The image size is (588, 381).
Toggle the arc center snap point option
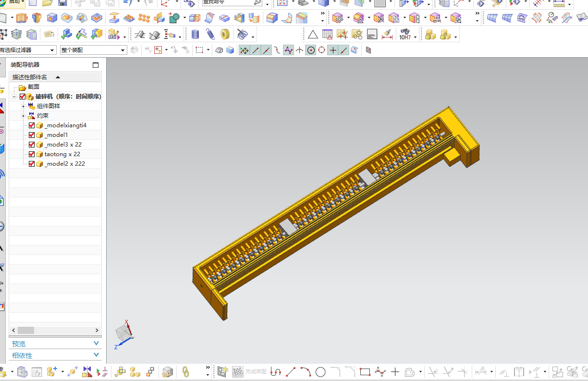click(x=311, y=50)
